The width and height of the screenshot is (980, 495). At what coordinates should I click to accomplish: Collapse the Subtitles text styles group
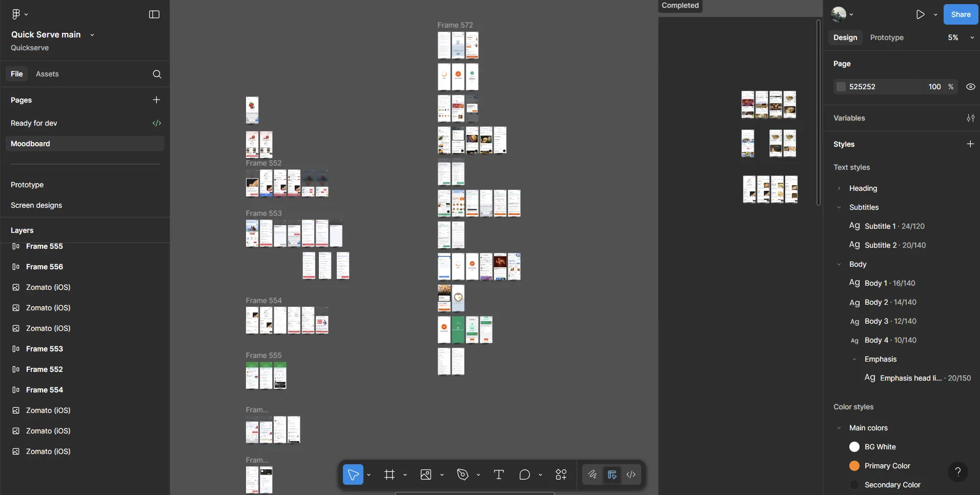coord(839,207)
